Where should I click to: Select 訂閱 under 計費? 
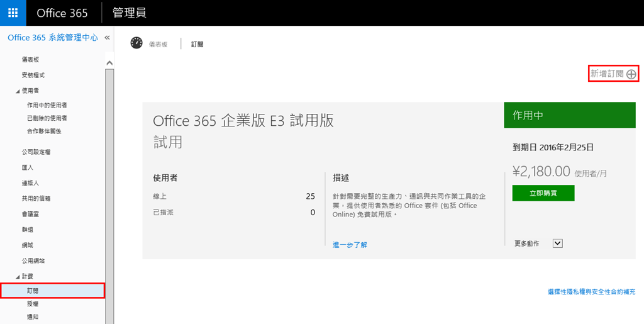click(52, 291)
